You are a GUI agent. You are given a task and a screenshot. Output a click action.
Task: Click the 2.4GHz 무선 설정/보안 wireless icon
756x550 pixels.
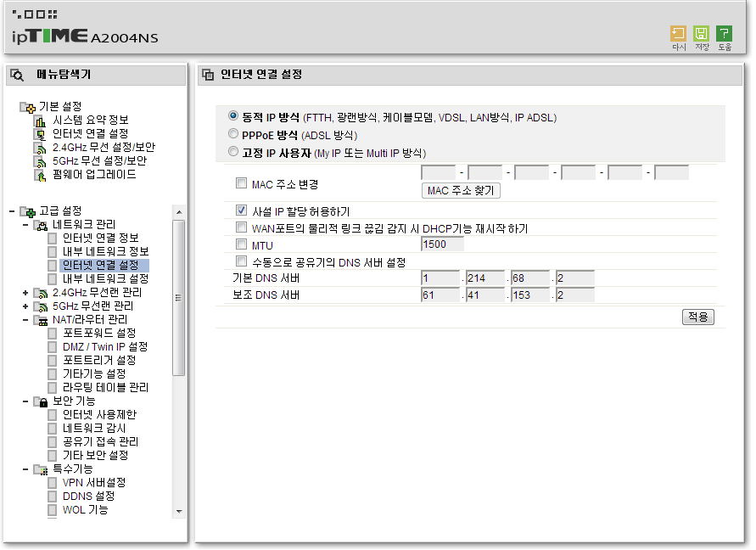coord(41,148)
